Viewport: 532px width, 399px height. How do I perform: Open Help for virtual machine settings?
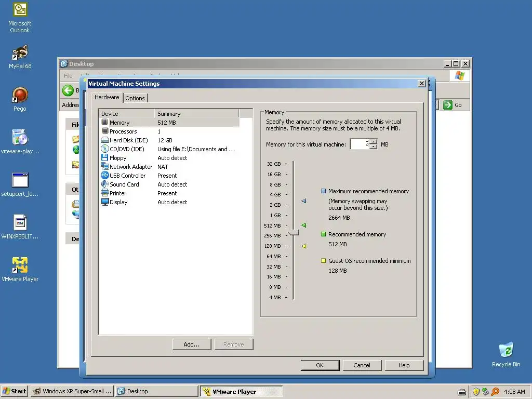(404, 365)
